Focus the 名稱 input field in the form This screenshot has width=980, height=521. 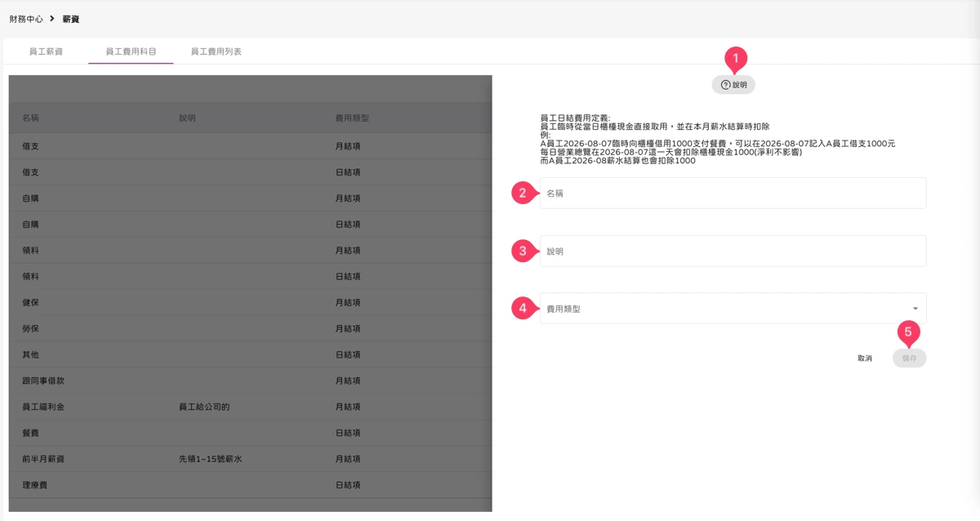pos(733,194)
